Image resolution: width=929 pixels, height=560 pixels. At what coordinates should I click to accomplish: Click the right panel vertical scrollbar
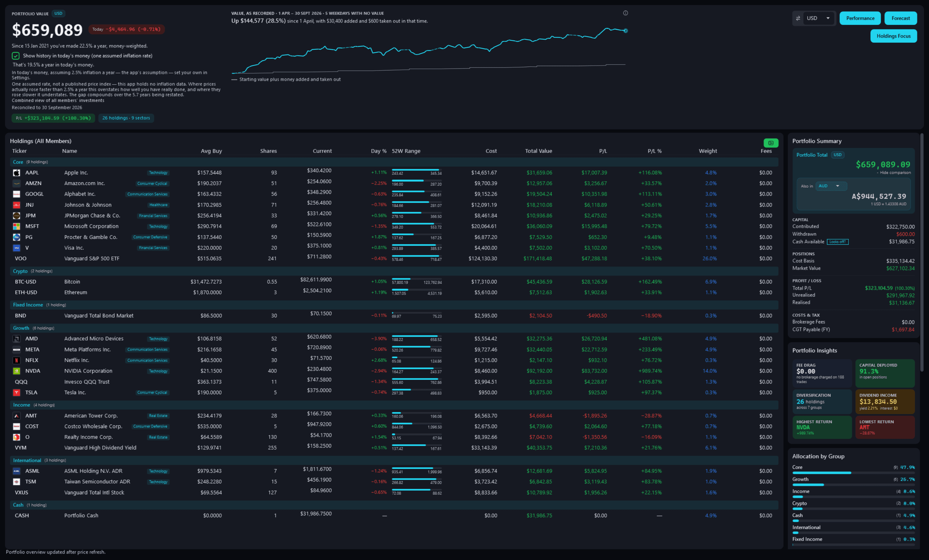[x=922, y=253]
